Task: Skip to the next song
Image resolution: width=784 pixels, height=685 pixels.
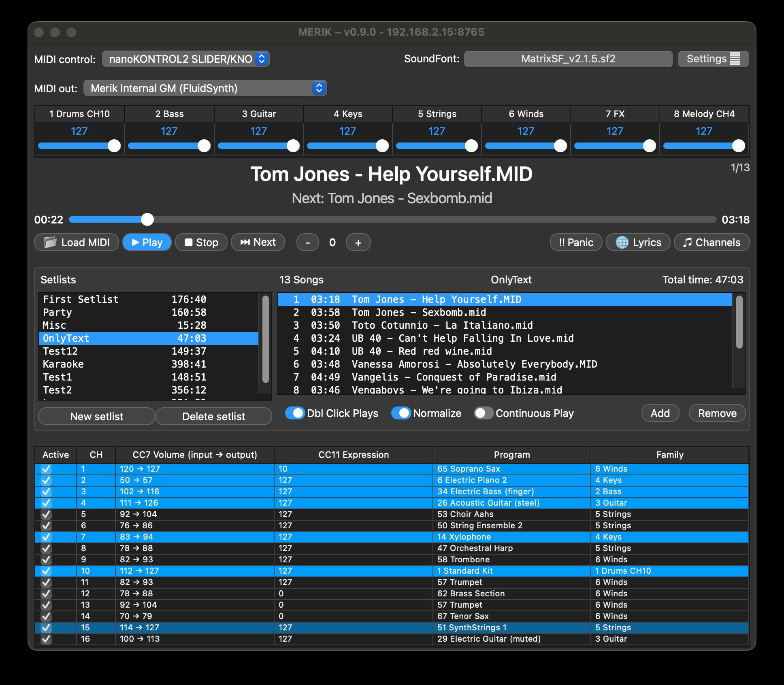Action: point(258,242)
